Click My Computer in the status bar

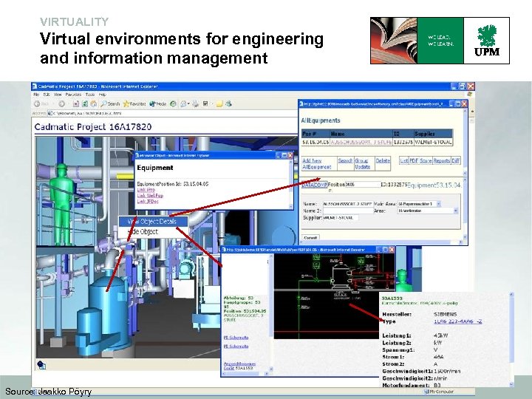[438, 392]
